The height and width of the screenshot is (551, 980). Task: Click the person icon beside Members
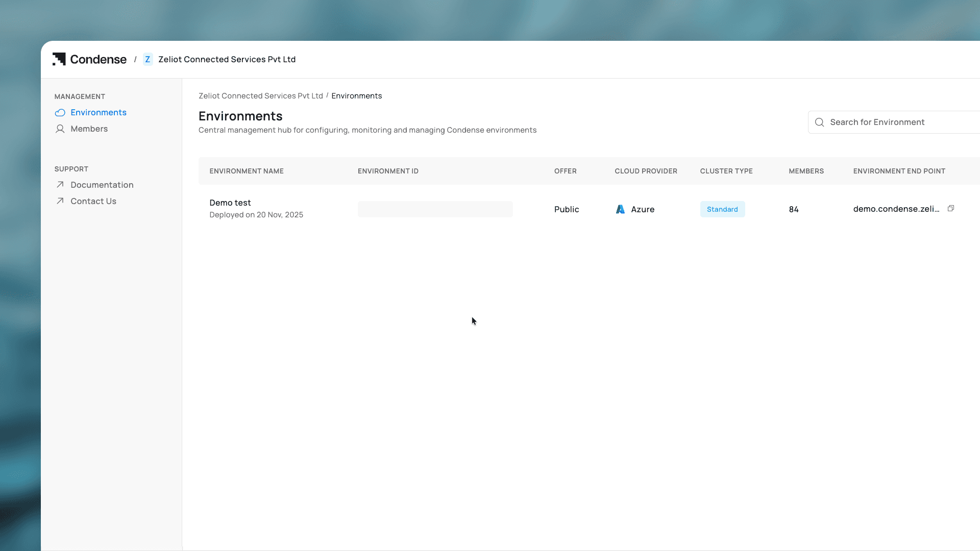click(60, 129)
